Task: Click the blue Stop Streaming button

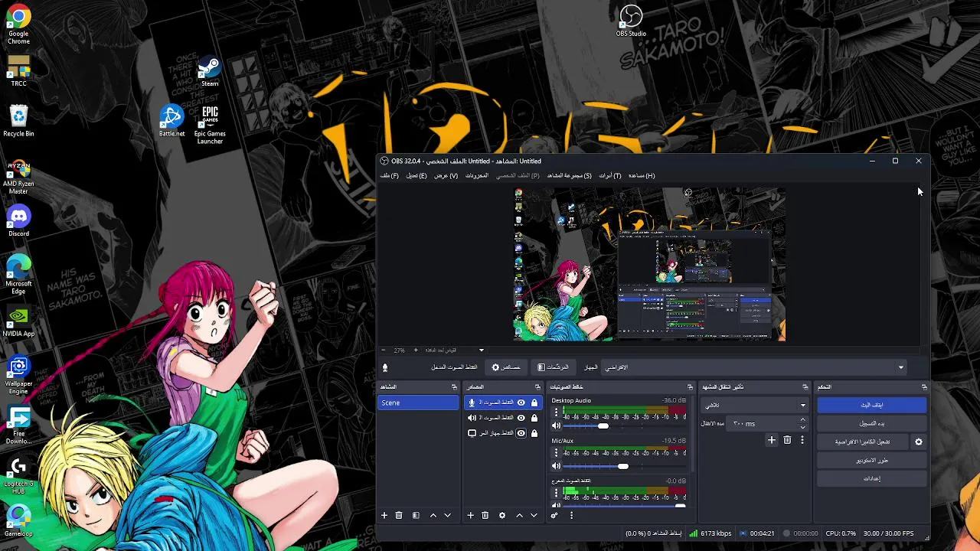Action: [x=871, y=405]
